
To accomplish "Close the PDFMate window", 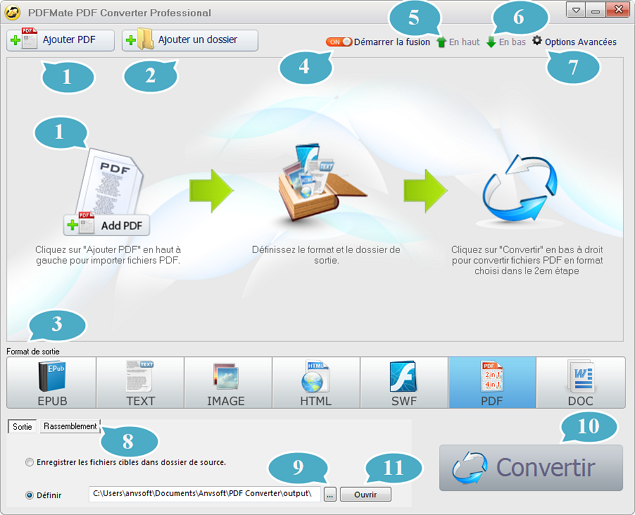I will 618,10.
